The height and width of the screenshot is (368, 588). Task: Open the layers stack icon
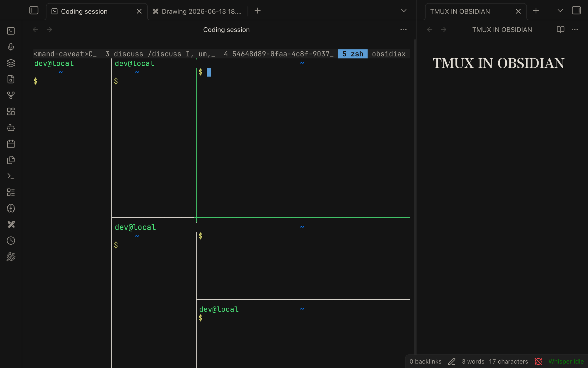11,63
